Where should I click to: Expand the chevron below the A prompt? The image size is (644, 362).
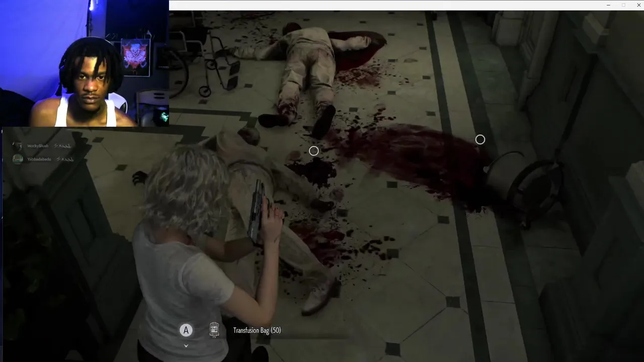click(186, 345)
